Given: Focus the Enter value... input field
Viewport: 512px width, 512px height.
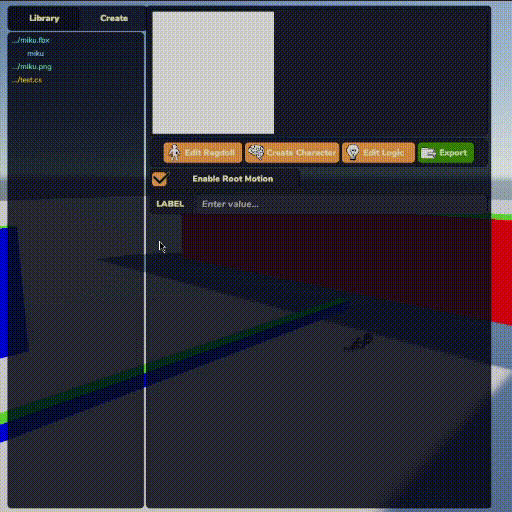Looking at the screenshot, I should pyautogui.click(x=341, y=204).
